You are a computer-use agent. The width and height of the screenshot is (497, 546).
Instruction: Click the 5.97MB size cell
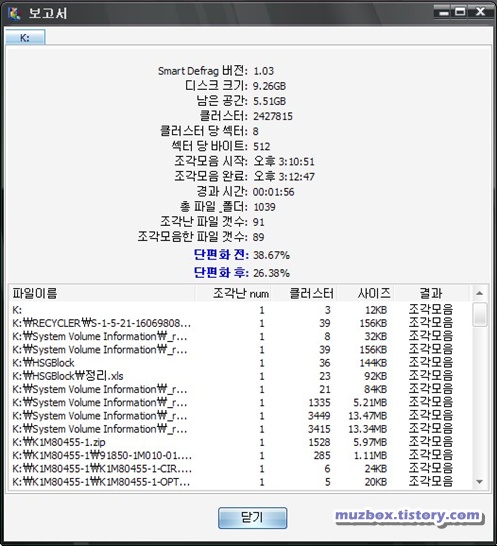(370, 442)
